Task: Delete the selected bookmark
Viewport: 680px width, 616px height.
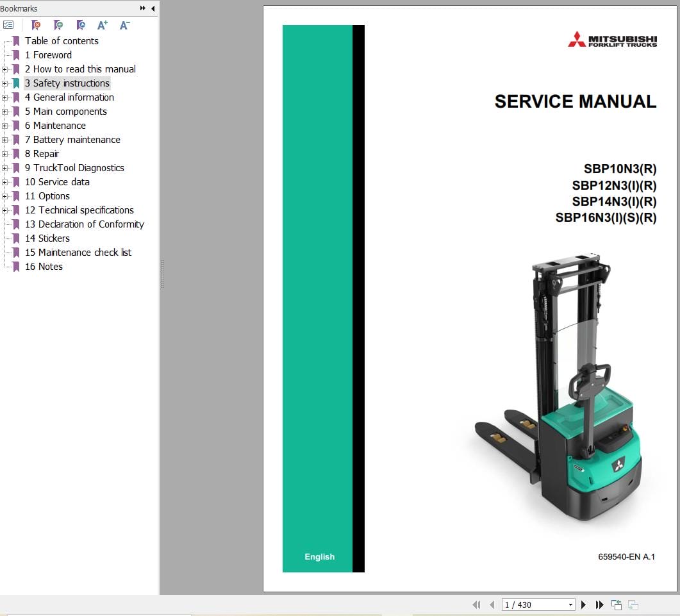Action: 37,25
